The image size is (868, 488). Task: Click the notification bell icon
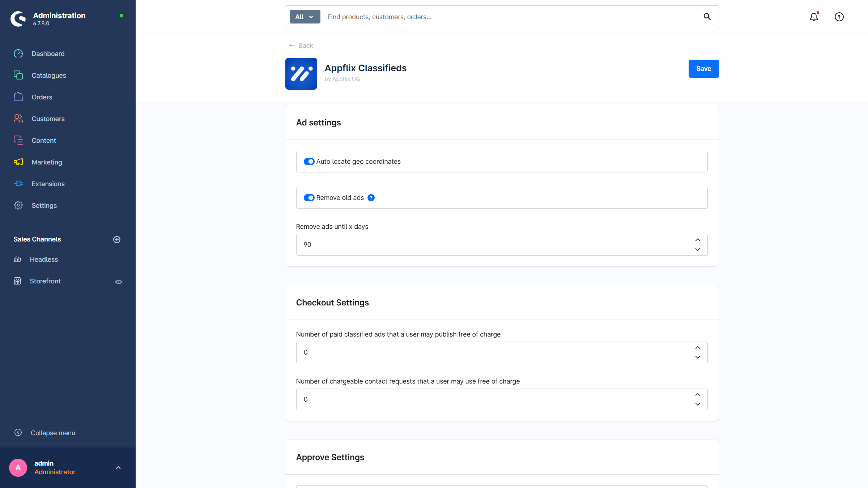(x=813, y=17)
